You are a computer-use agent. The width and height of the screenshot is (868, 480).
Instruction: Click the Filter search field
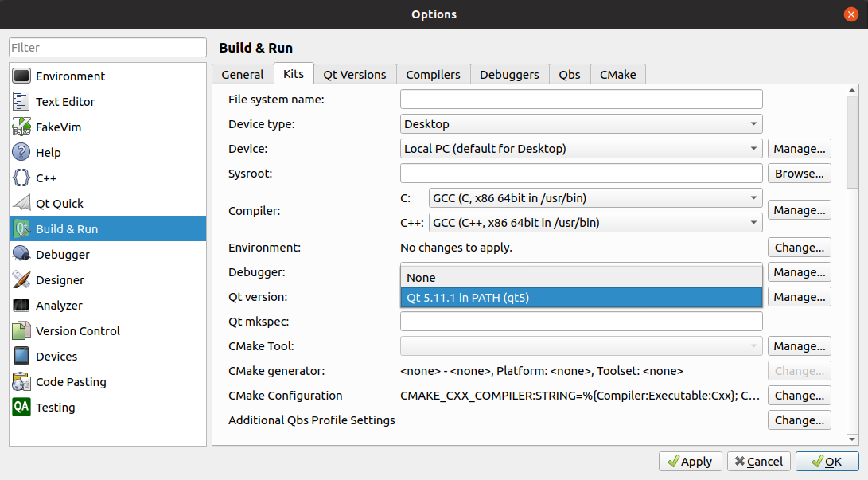(107, 48)
